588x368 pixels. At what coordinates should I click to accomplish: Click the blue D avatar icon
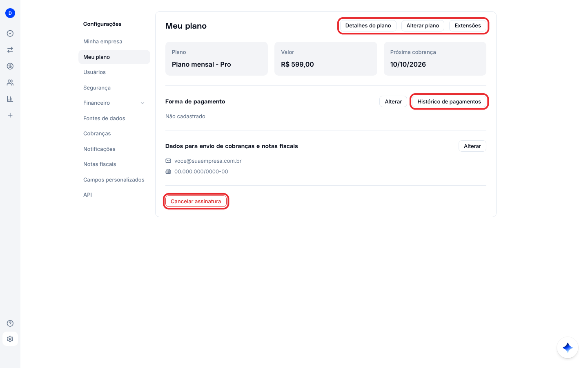click(10, 13)
